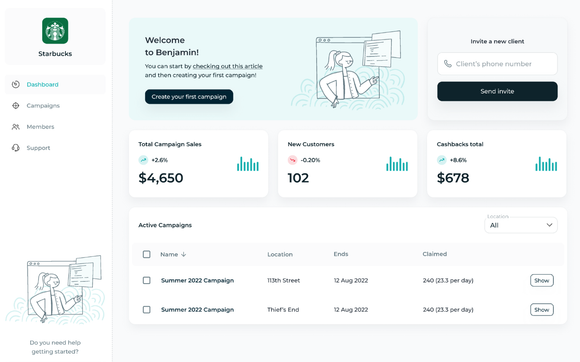
Task: Click the sidebar help illustration
Action: [x=55, y=289]
